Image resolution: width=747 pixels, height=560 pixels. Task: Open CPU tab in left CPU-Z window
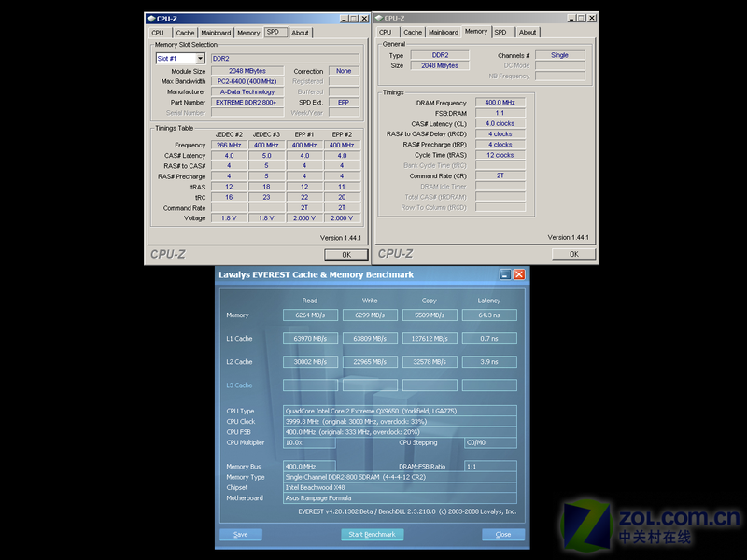(158, 33)
